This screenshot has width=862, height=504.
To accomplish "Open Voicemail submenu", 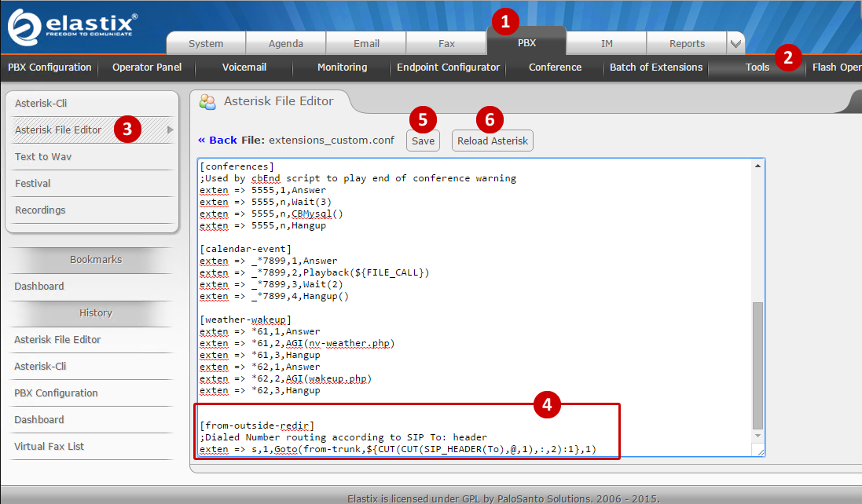I will [x=244, y=67].
